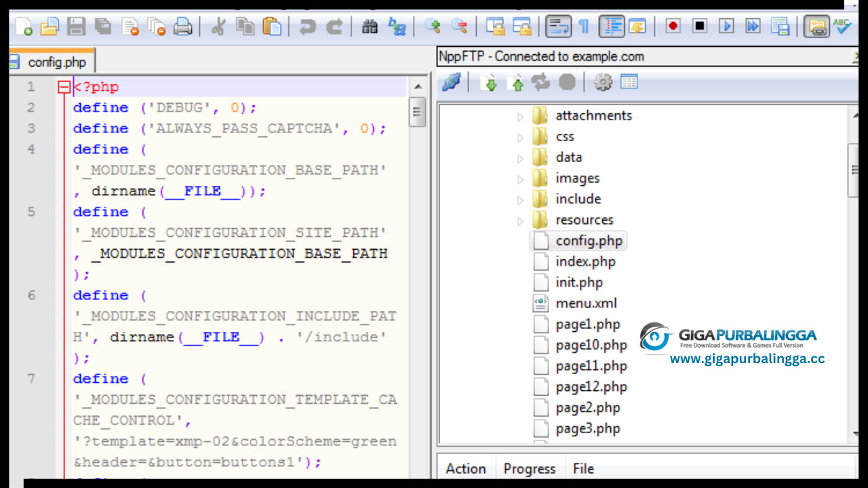Screen dimensions: 868x488
Task: Click the NppFTP upload file icon
Action: [x=516, y=83]
